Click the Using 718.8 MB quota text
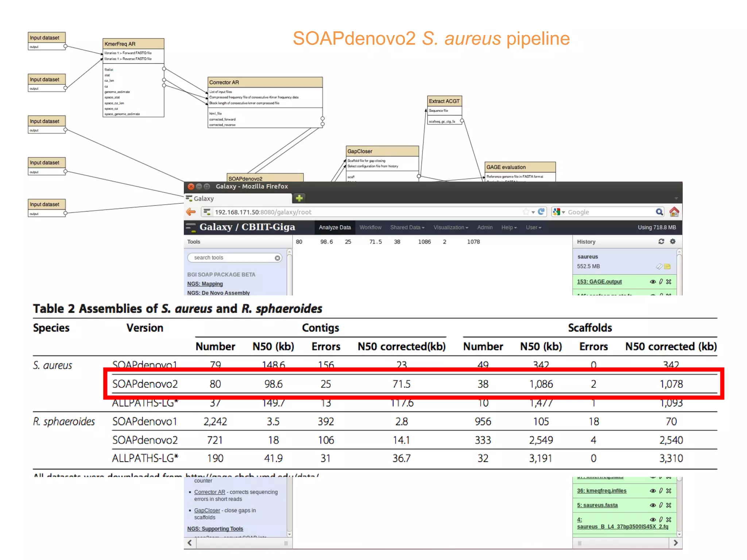Image resolution: width=747 pixels, height=560 pixels. pyautogui.click(x=657, y=227)
